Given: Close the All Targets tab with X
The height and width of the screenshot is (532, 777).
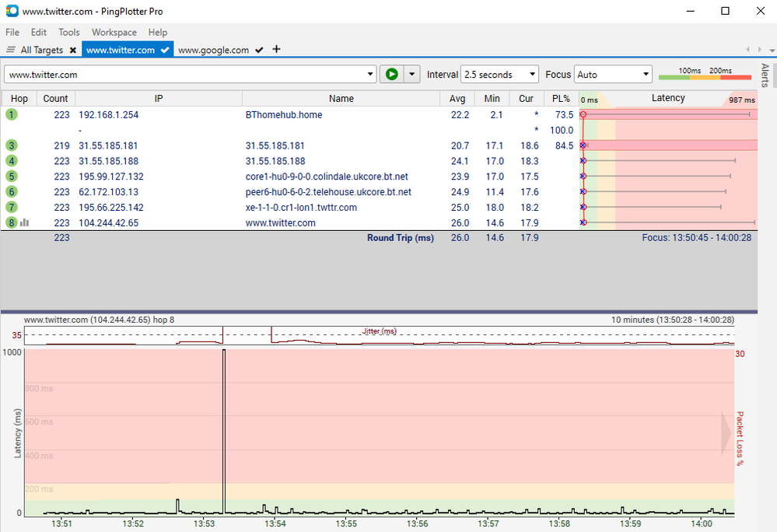Looking at the screenshot, I should (73, 50).
